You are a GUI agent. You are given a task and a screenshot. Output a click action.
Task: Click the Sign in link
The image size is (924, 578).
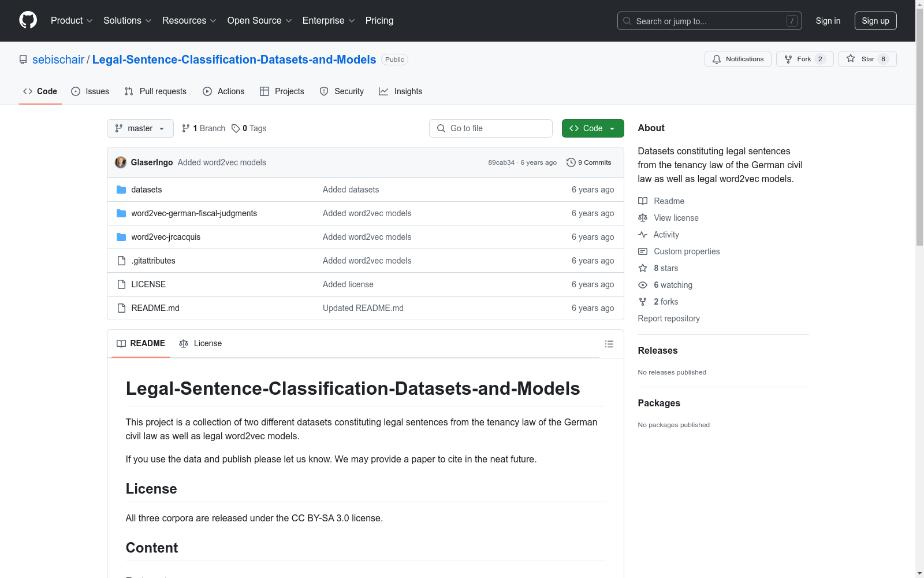[x=828, y=21]
